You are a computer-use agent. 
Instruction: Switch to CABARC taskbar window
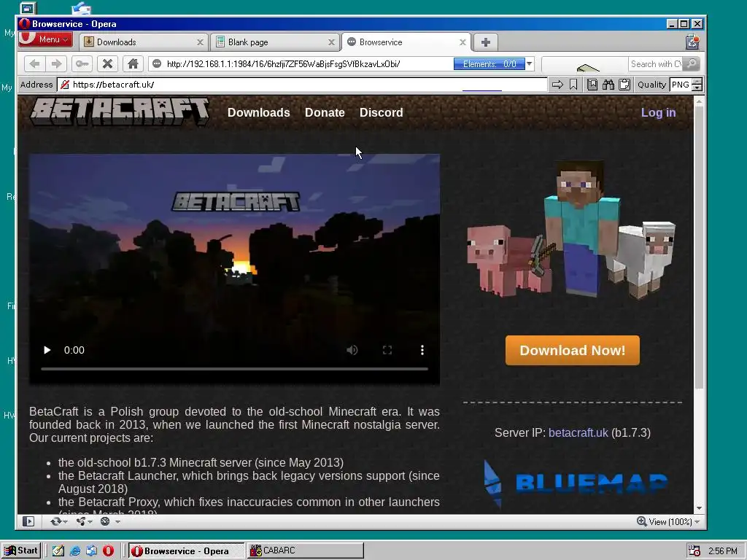pos(306,551)
